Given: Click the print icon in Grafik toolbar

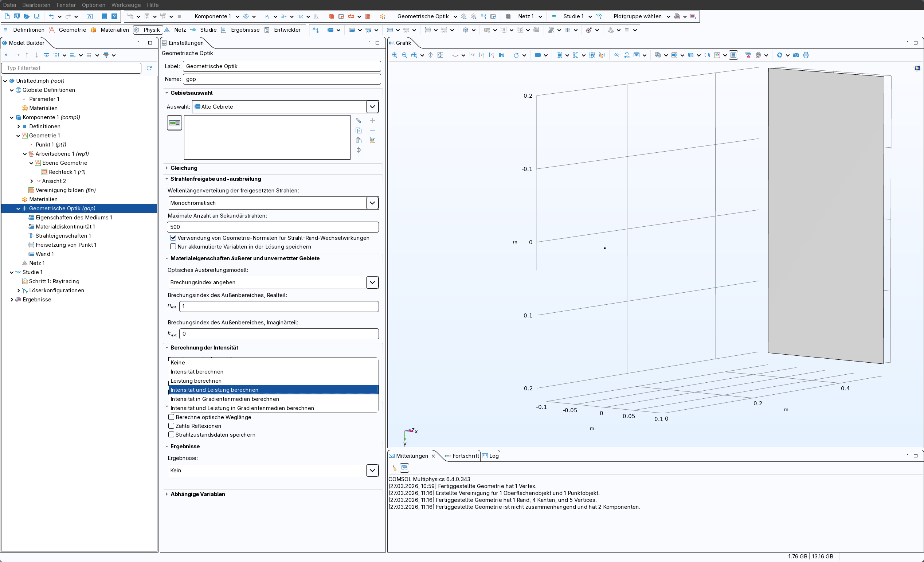Looking at the screenshot, I should click(806, 55).
